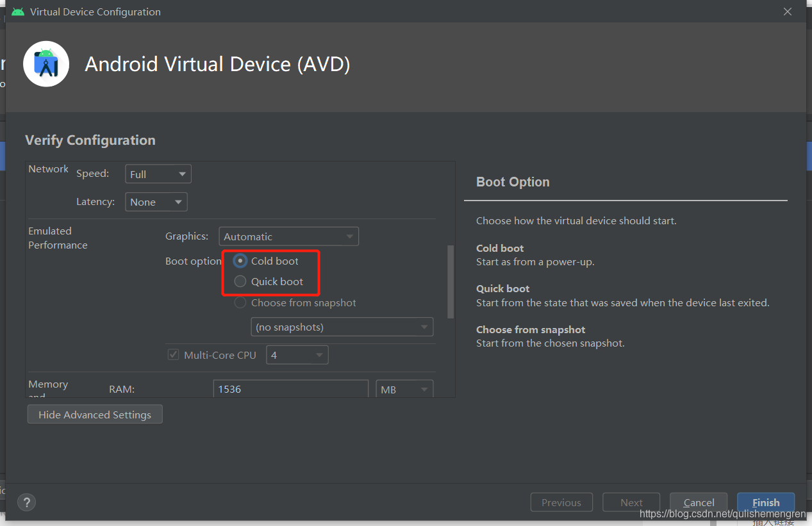Click the Cancel button

699,502
